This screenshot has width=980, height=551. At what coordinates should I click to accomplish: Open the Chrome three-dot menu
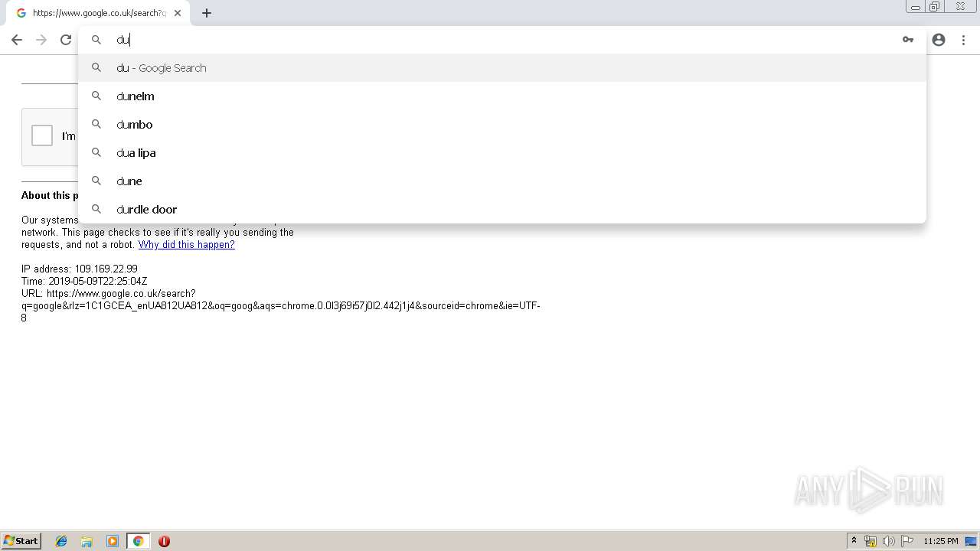(x=963, y=40)
